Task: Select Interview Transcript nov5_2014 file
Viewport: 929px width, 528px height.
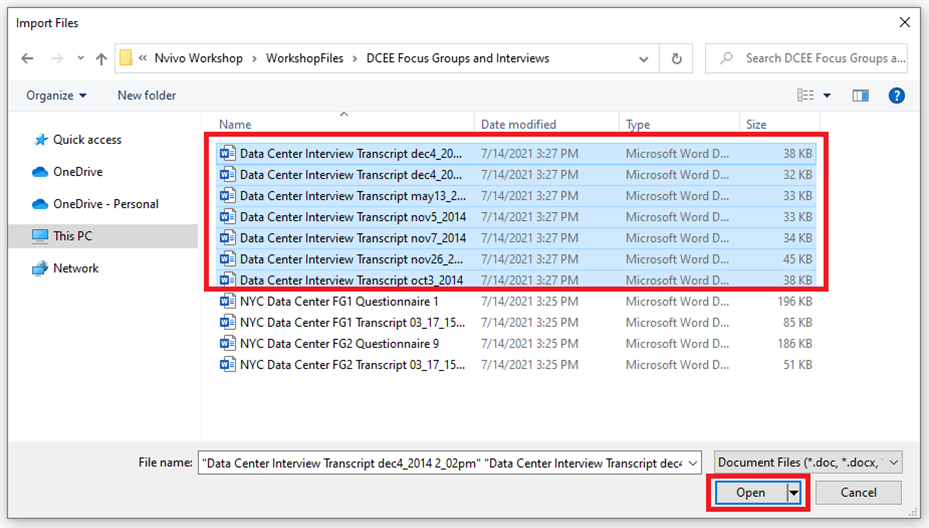Action: point(516,217)
